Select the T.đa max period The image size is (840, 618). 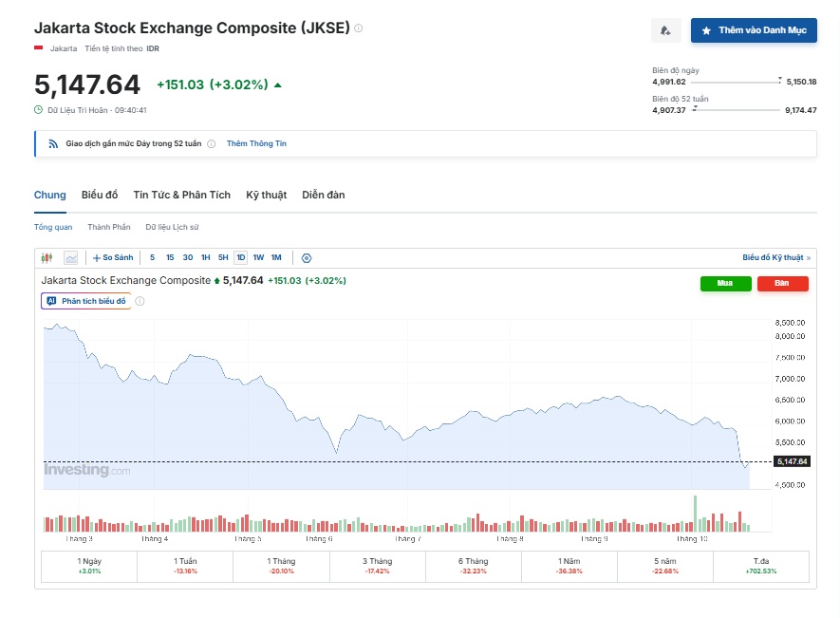760,566
